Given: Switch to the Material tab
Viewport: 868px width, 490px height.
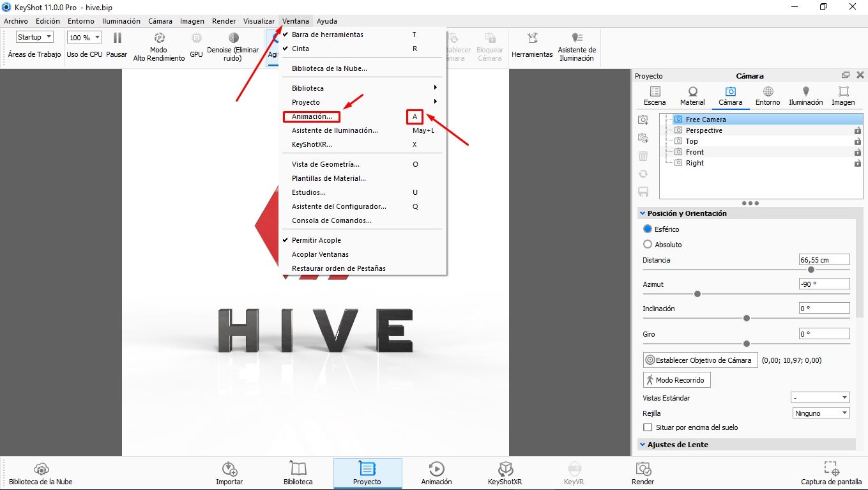Looking at the screenshot, I should click(692, 96).
